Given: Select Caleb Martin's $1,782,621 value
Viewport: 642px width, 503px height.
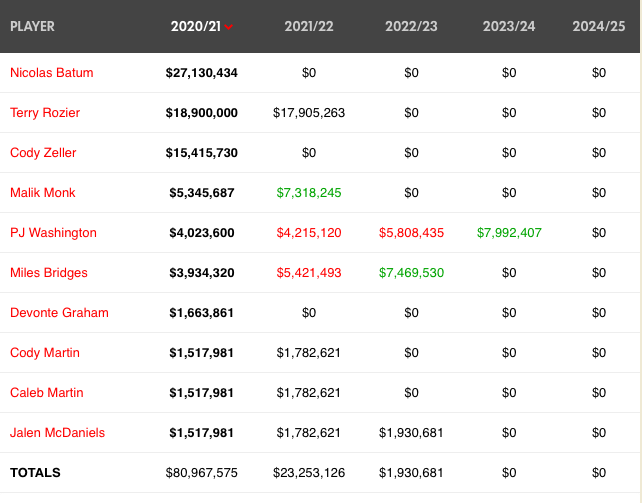Looking at the screenshot, I should (309, 393).
